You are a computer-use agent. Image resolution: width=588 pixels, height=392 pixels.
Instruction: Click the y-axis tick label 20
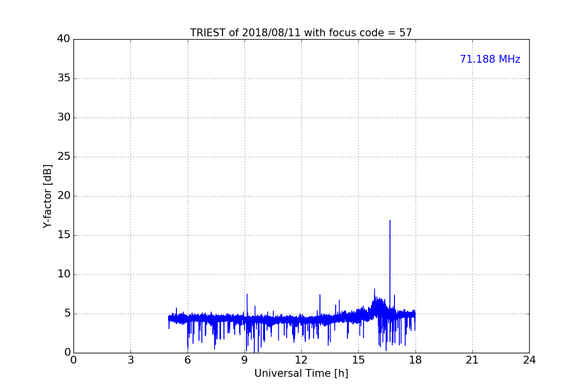pyautogui.click(x=64, y=196)
